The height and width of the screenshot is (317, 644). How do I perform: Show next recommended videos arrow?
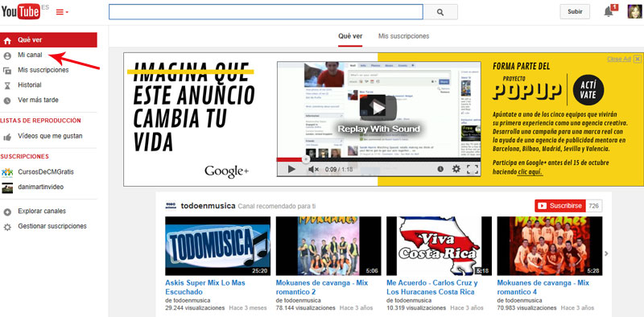click(x=607, y=253)
